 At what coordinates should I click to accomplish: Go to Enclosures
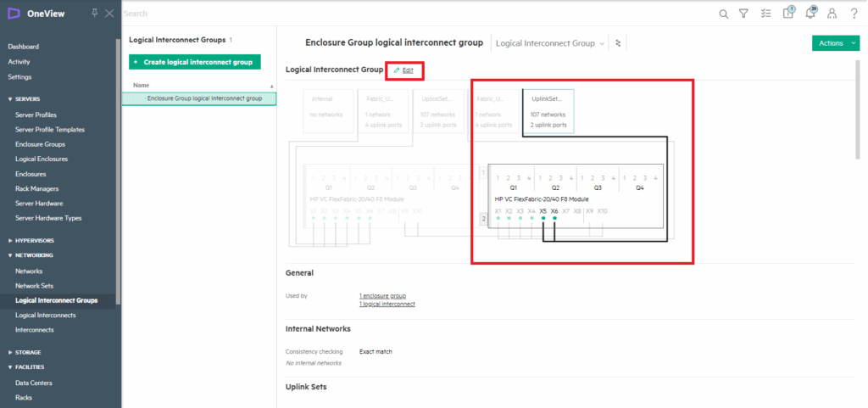tap(31, 174)
